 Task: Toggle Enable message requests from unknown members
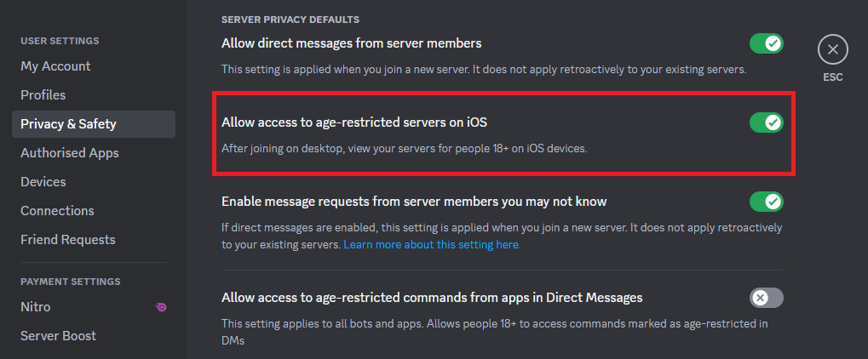766,202
